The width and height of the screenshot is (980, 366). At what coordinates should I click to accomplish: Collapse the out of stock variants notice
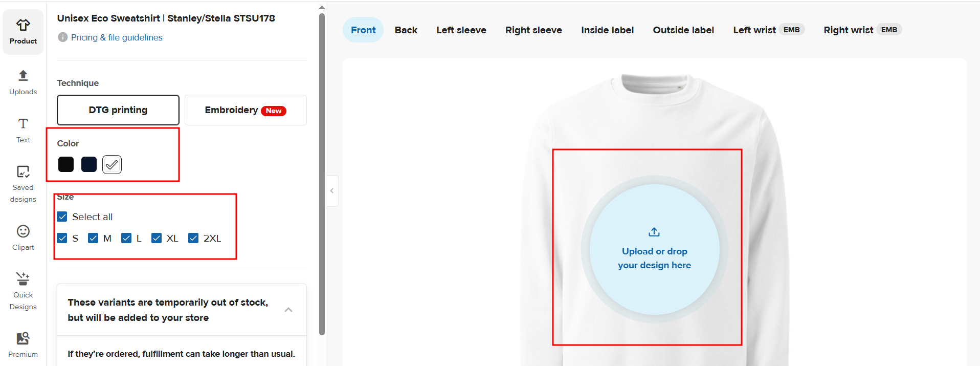288,310
